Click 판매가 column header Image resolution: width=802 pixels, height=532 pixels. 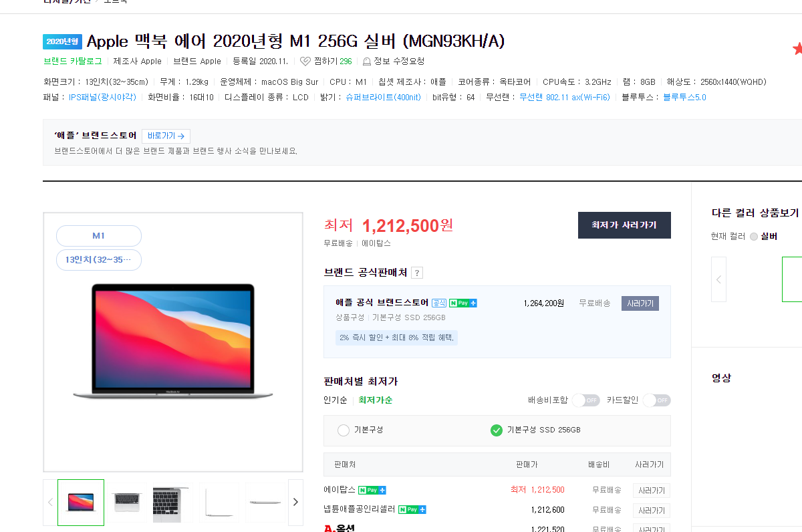coord(527,464)
